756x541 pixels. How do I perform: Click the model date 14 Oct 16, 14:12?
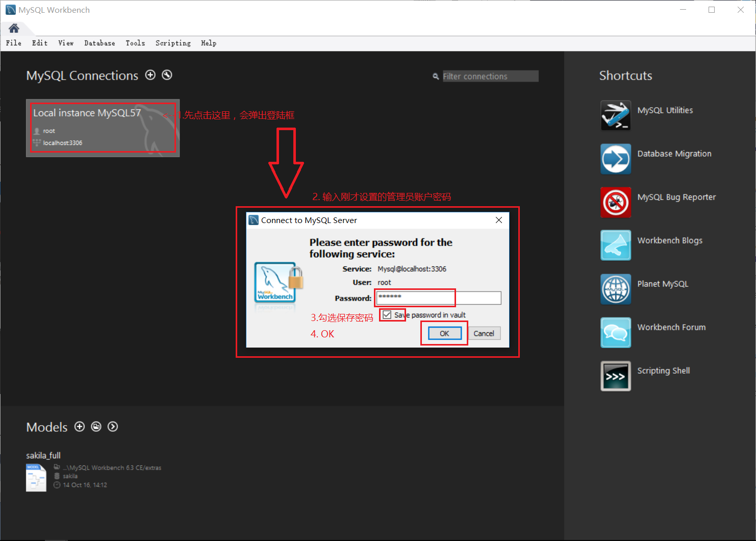point(85,485)
